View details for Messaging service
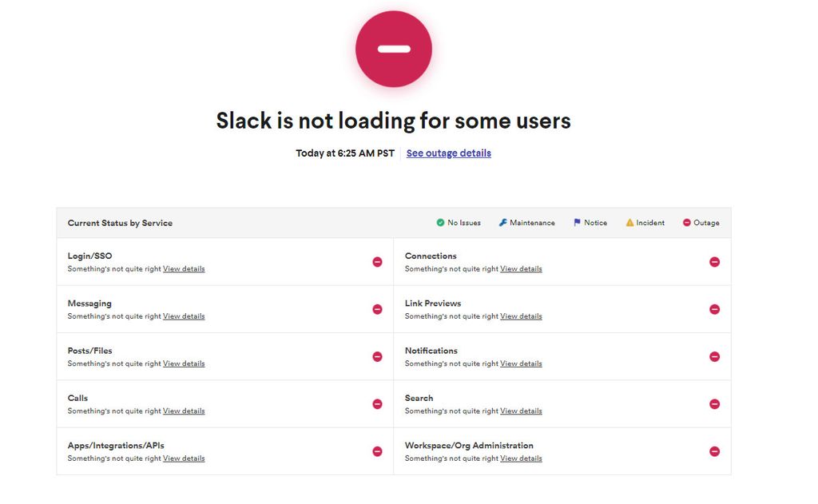This screenshot has height=504, width=818. point(184,315)
